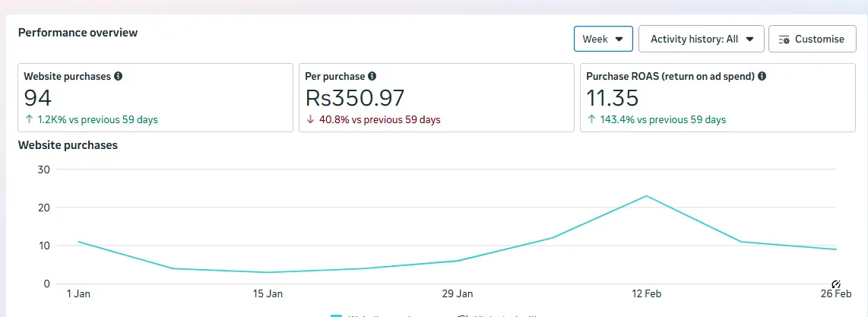
Task: Open the Activity history: All dropdown
Action: pos(702,40)
